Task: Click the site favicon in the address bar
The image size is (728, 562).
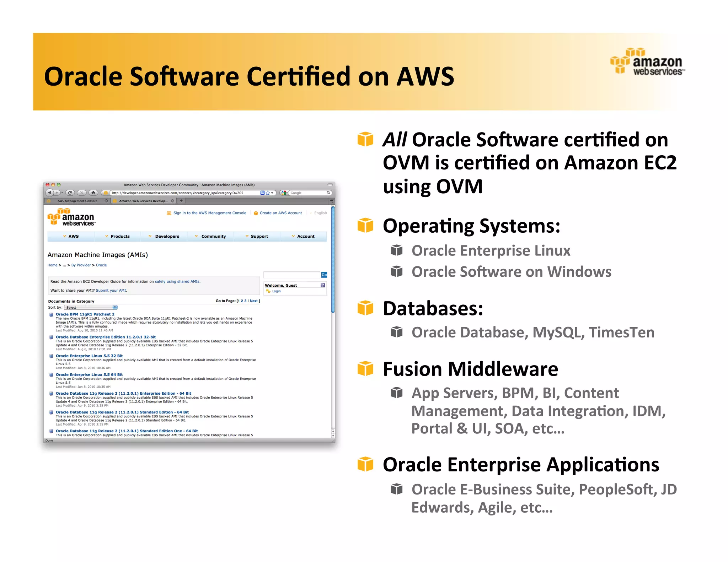Action: [x=106, y=193]
